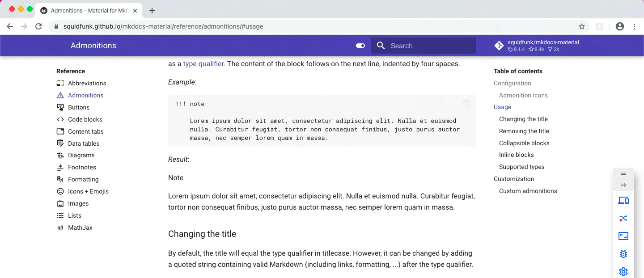This screenshot has width=644, height=278.
Task: Toggle the dark mode switch in the header
Action: 360,46
